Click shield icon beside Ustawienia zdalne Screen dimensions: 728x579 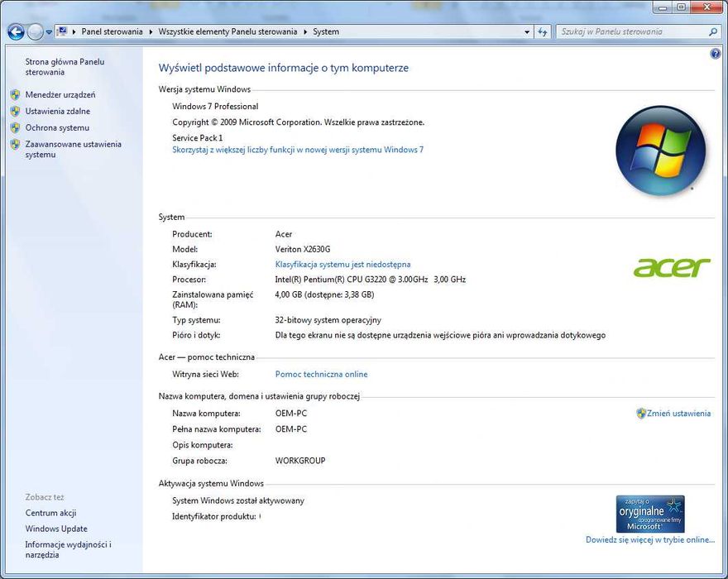(16, 112)
